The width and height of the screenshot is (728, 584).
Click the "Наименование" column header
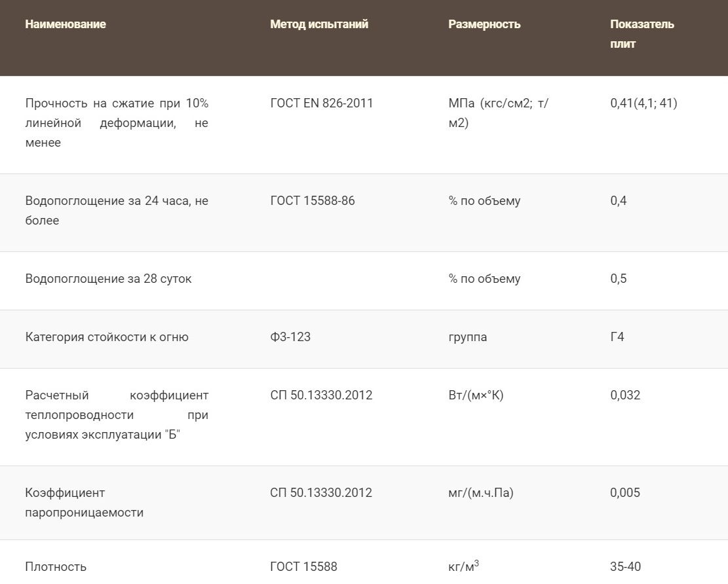click(x=66, y=24)
